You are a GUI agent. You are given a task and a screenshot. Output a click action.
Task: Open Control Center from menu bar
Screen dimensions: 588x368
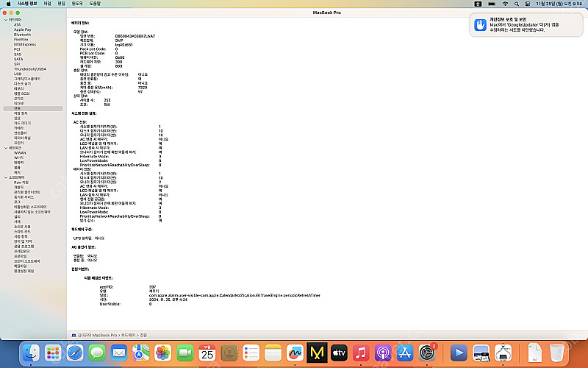tap(527, 4)
